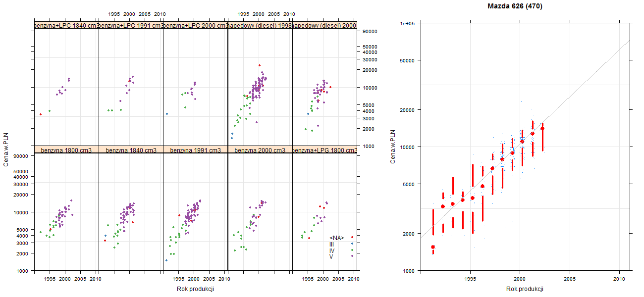This screenshot has height=297, width=644.
Task: Click the lowest red median point in Mazda chart
Action: point(433,247)
